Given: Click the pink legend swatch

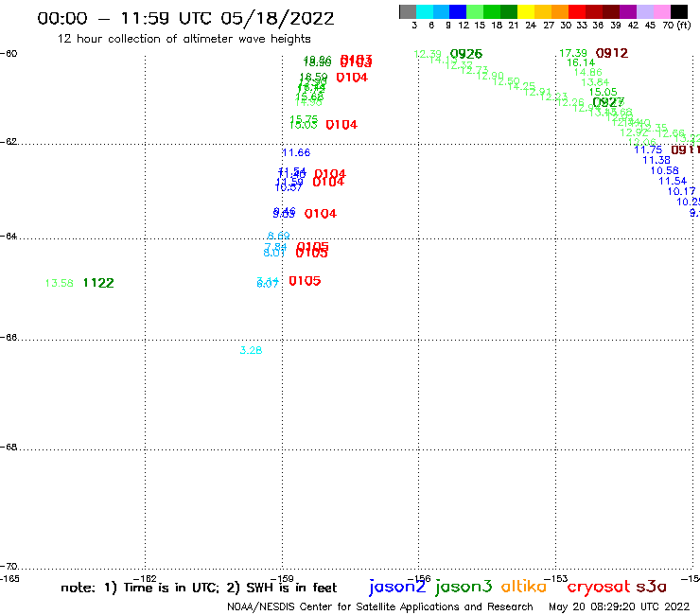Looking at the screenshot, I should pyautogui.click(x=661, y=12).
